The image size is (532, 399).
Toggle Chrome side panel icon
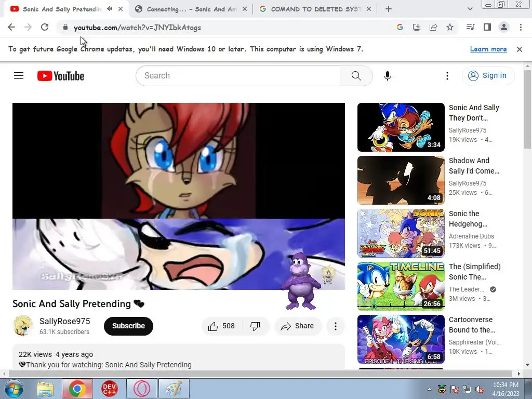tap(487, 27)
